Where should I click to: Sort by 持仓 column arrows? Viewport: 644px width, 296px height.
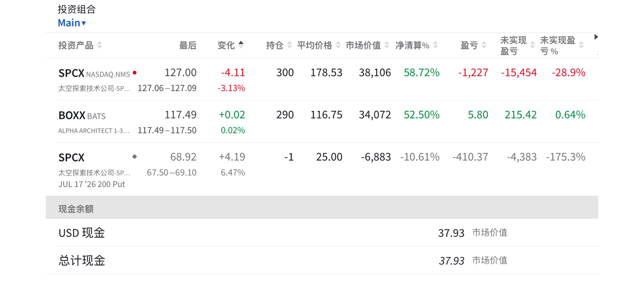[x=289, y=45]
